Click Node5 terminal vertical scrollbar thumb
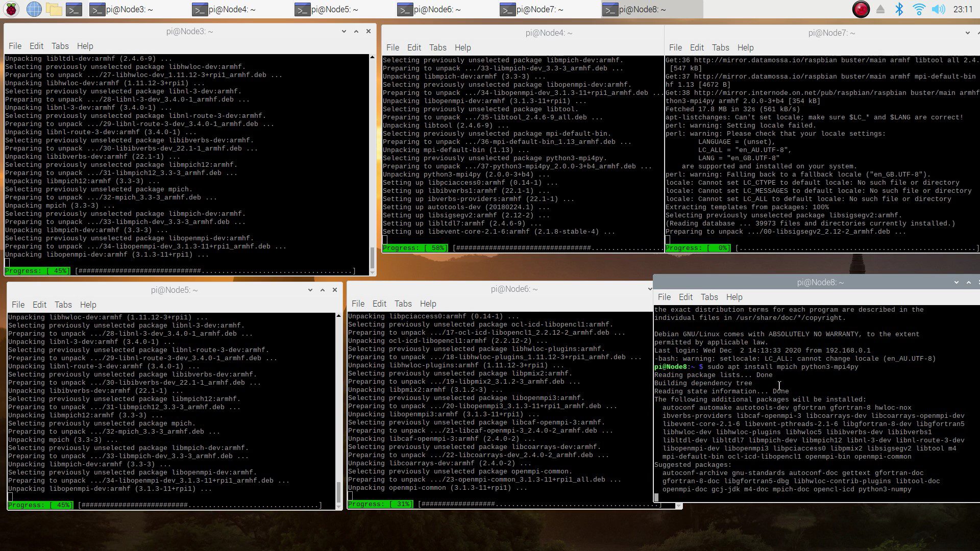The height and width of the screenshot is (551, 980). tap(338, 492)
